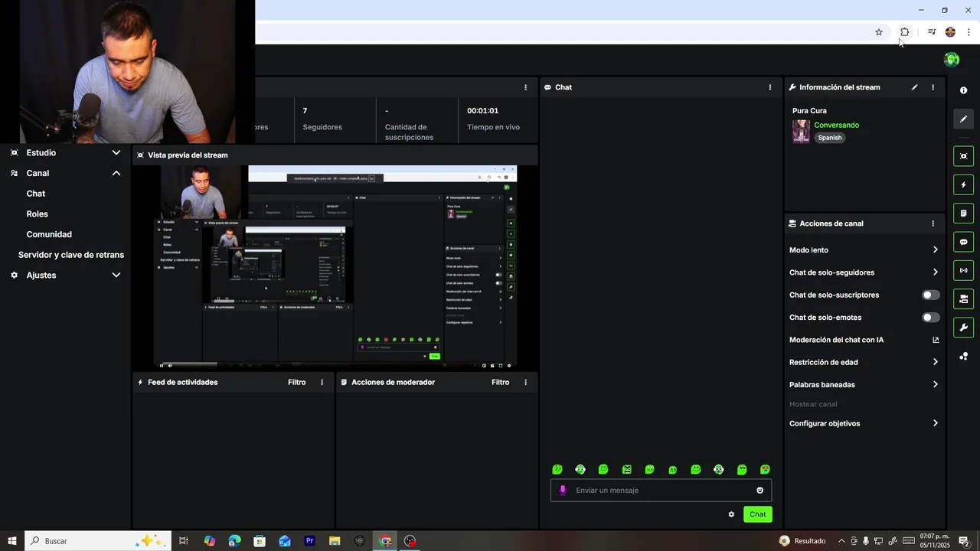Open Restricción de edad options chevron
Screen dimensions: 980x551
936,362
